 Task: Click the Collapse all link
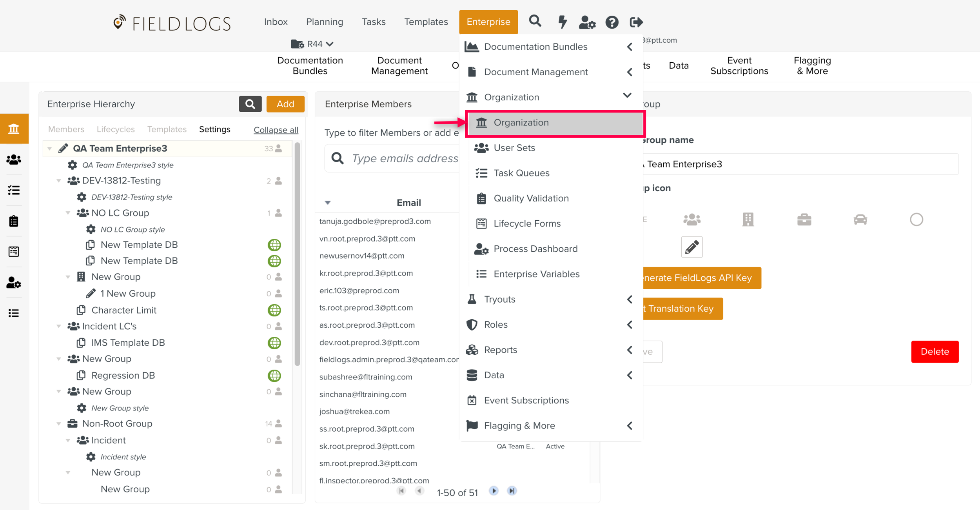pyautogui.click(x=276, y=130)
